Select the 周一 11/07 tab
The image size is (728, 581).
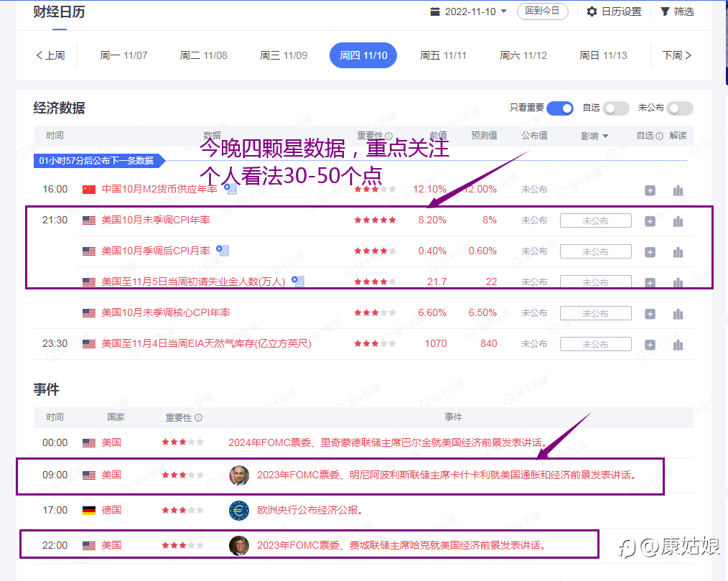(x=123, y=55)
